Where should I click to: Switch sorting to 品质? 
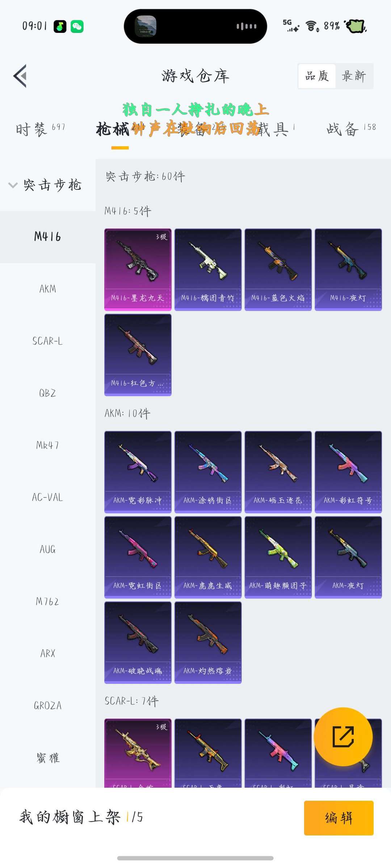[317, 76]
